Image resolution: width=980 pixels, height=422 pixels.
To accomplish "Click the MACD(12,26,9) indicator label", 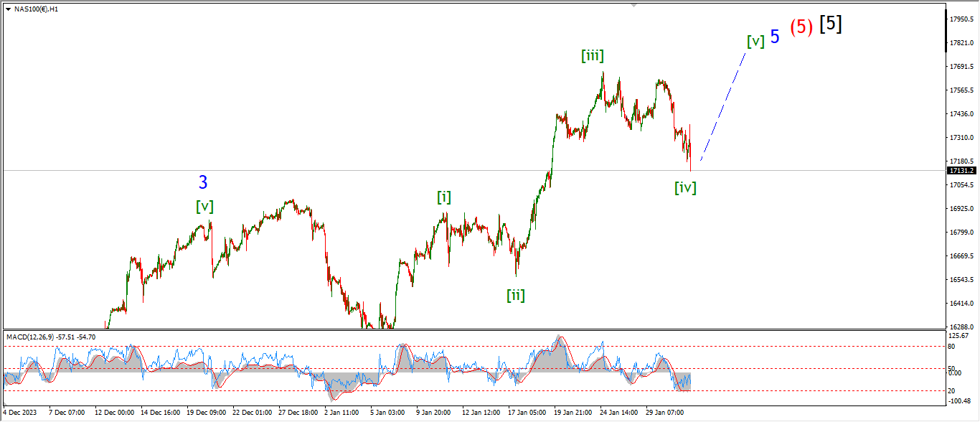I will pos(50,337).
